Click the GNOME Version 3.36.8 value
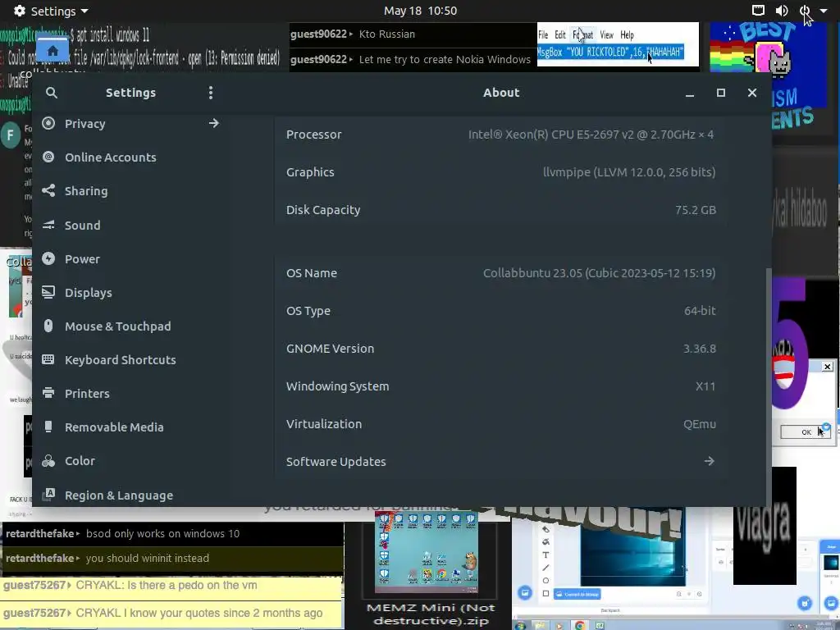840x630 pixels. coord(700,349)
